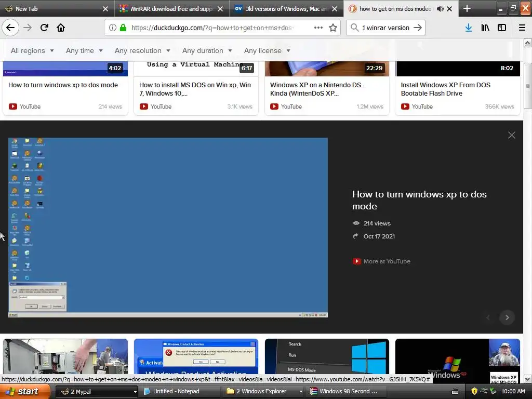Click the 1.2M views text

370,107
